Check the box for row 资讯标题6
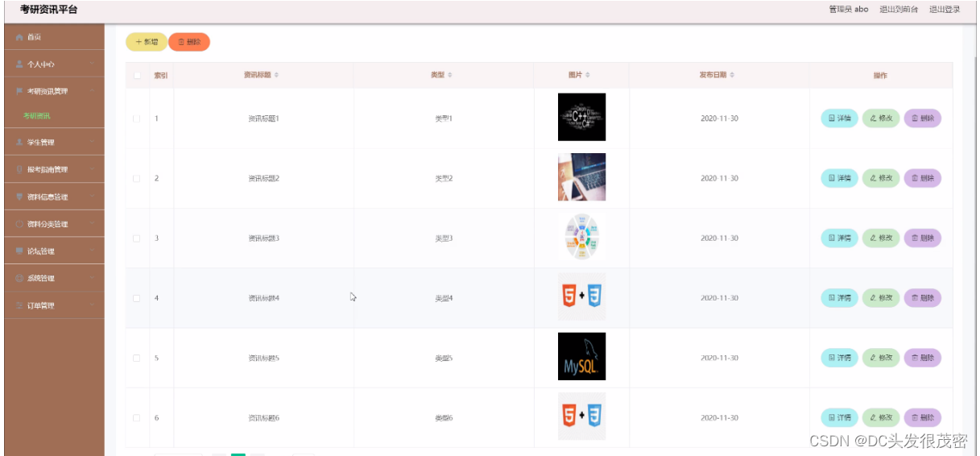Viewport: 980px width, 456px height. coord(137,418)
